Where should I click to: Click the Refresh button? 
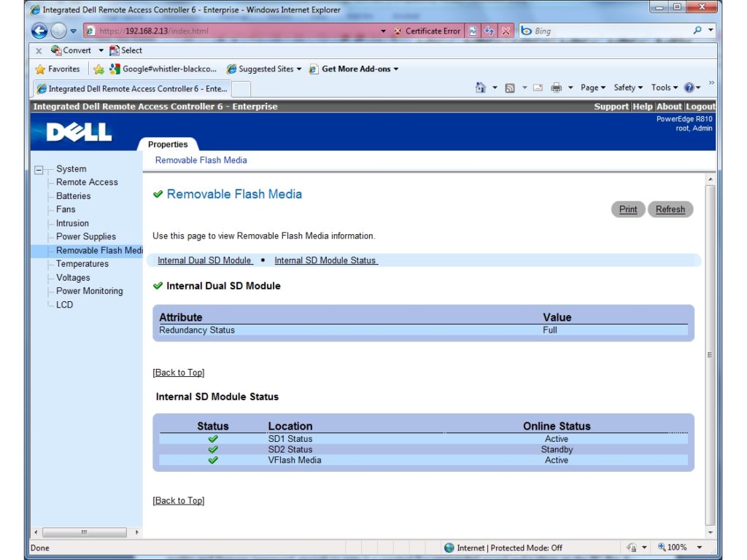click(x=670, y=209)
